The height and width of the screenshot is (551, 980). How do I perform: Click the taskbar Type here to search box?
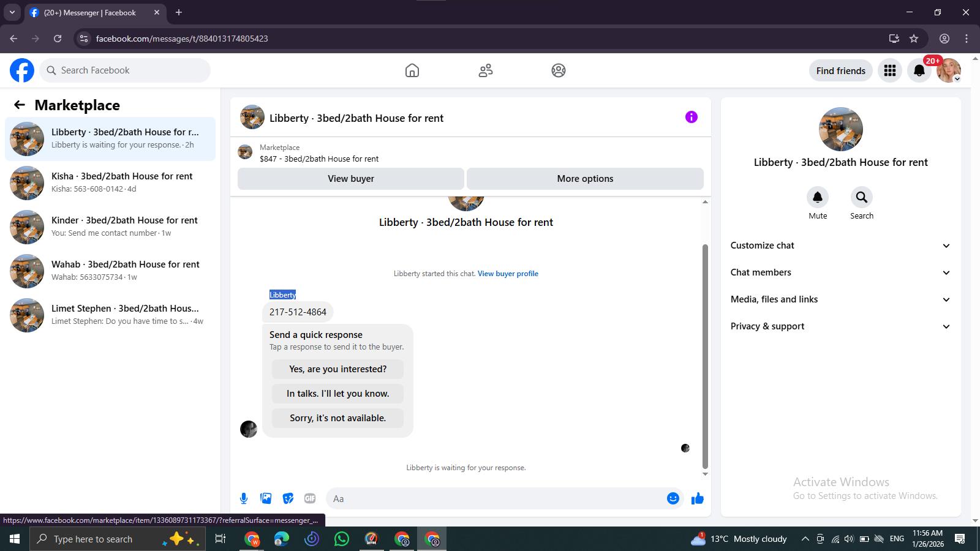[x=118, y=539]
